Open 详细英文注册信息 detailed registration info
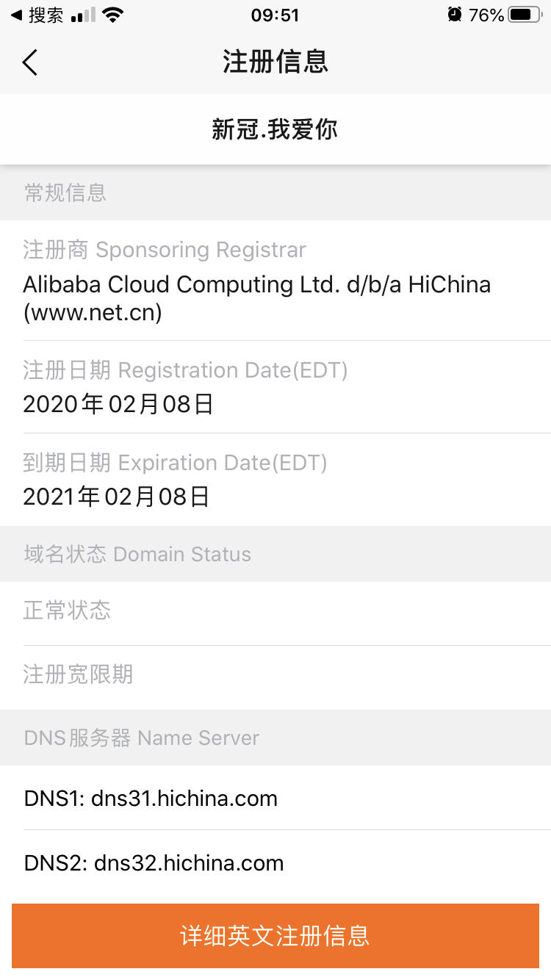 click(275, 936)
